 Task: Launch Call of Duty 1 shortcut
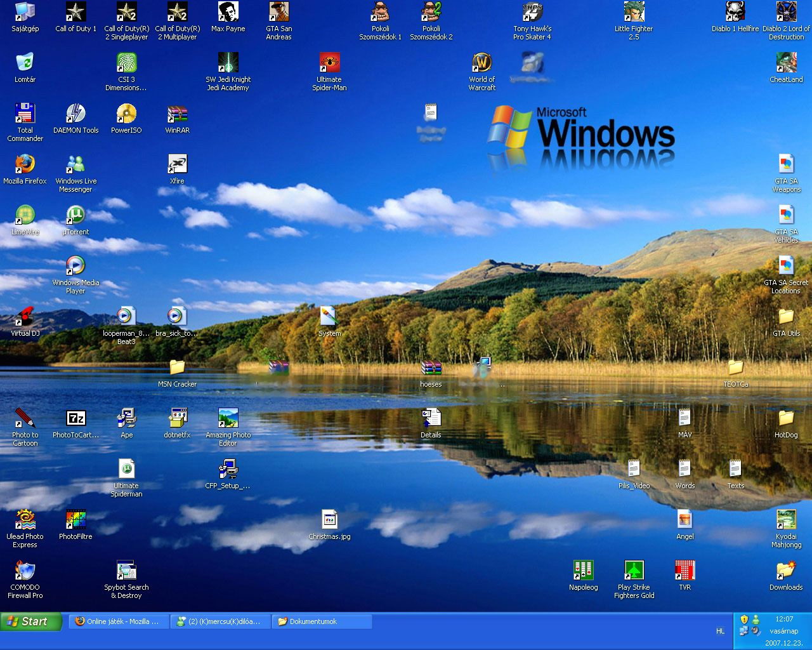(75, 18)
